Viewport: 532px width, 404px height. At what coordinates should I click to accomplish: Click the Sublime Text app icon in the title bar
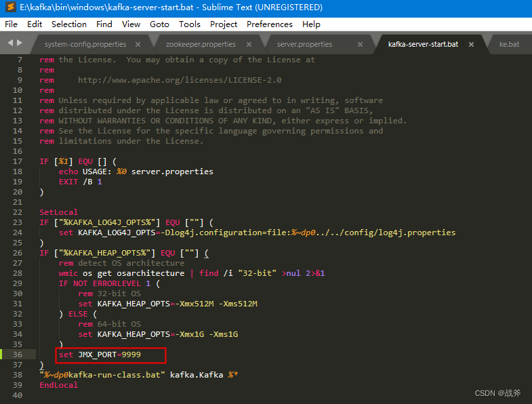coord(11,7)
